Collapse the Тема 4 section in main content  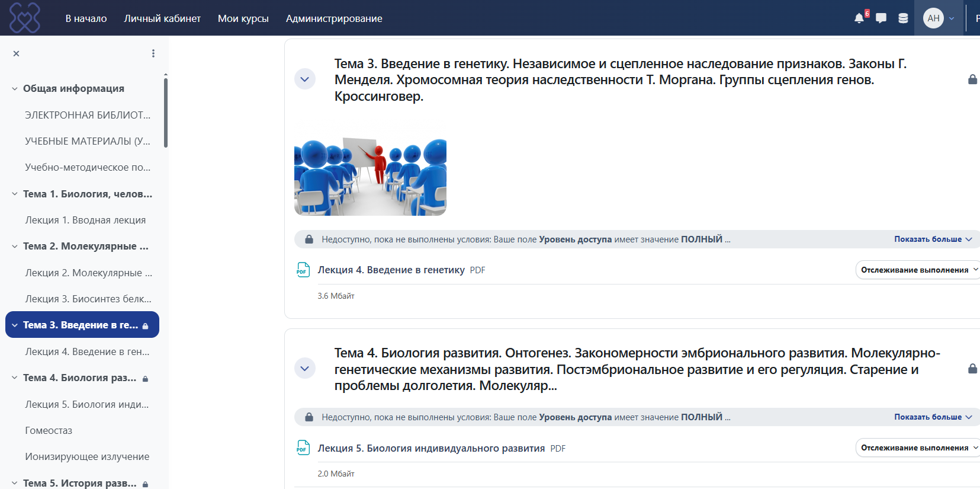point(305,368)
